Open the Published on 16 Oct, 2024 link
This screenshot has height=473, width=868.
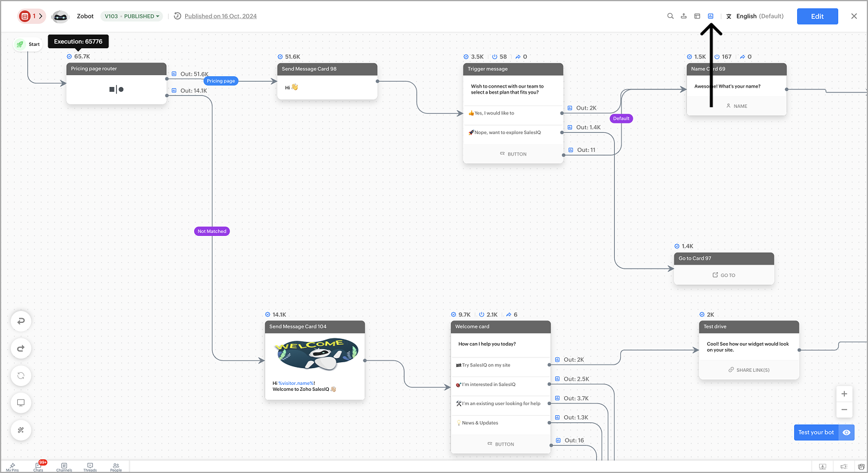tap(220, 16)
